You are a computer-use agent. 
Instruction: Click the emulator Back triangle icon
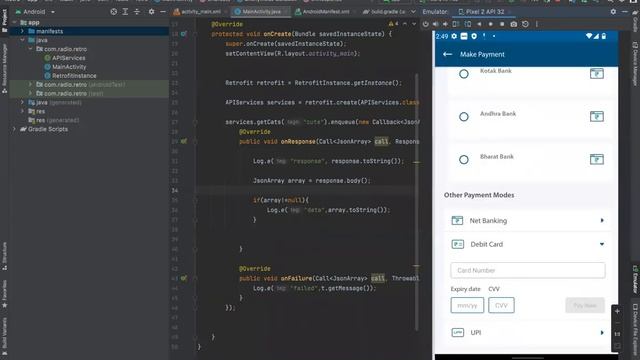coord(479,24)
